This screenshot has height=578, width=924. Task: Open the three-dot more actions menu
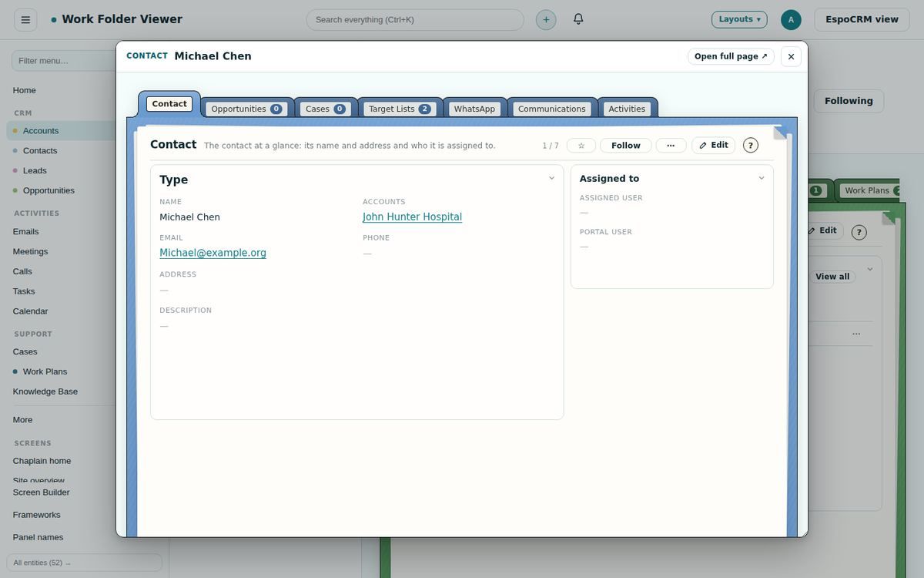671,145
